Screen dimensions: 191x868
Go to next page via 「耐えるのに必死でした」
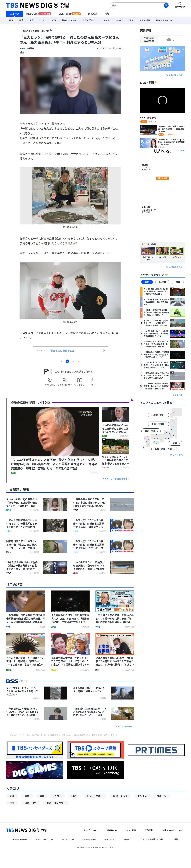[x=70, y=350]
